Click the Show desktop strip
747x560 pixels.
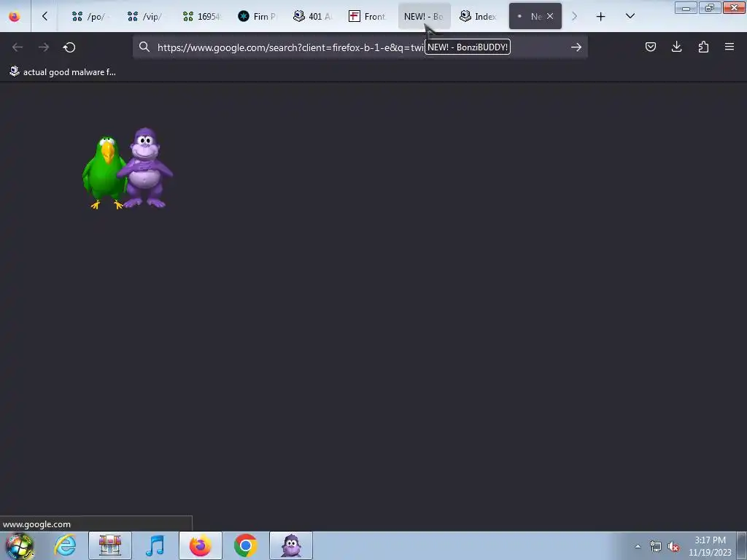point(742,545)
